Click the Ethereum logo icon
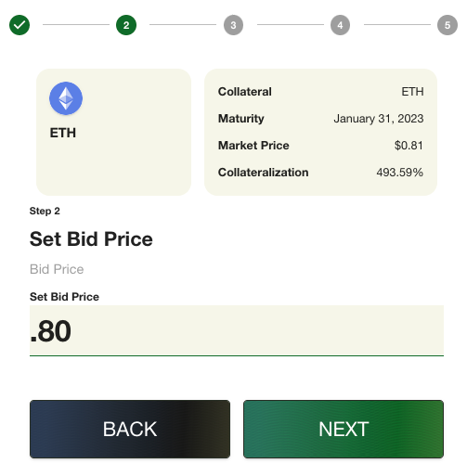The height and width of the screenshot is (476, 467). click(66, 98)
